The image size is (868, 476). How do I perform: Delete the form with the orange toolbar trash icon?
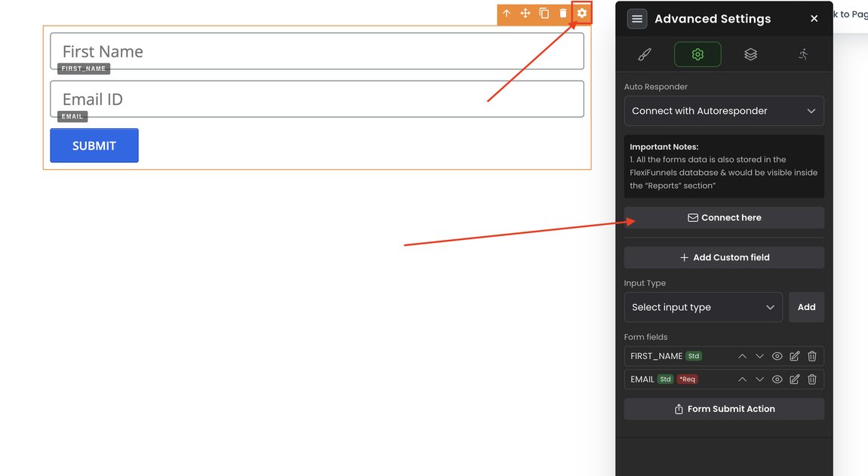coord(563,14)
